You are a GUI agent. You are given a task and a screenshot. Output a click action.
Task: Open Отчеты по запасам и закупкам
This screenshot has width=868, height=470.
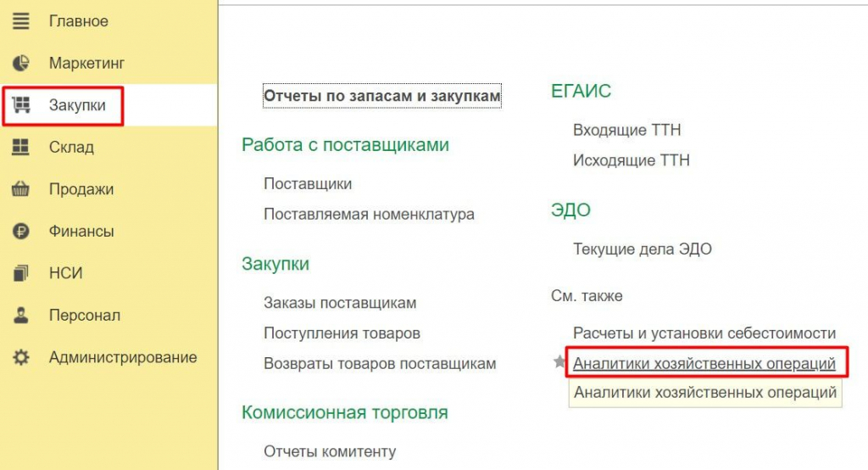(x=382, y=96)
